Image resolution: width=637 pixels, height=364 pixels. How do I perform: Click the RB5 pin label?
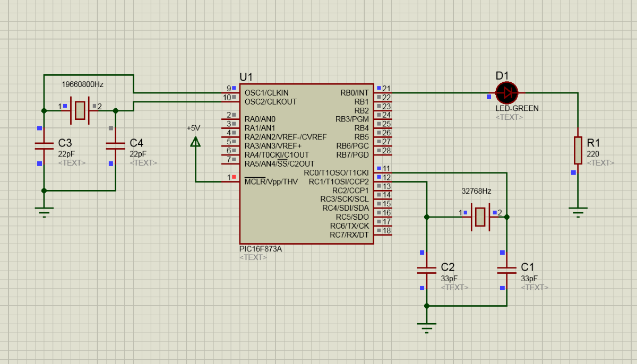click(x=361, y=137)
